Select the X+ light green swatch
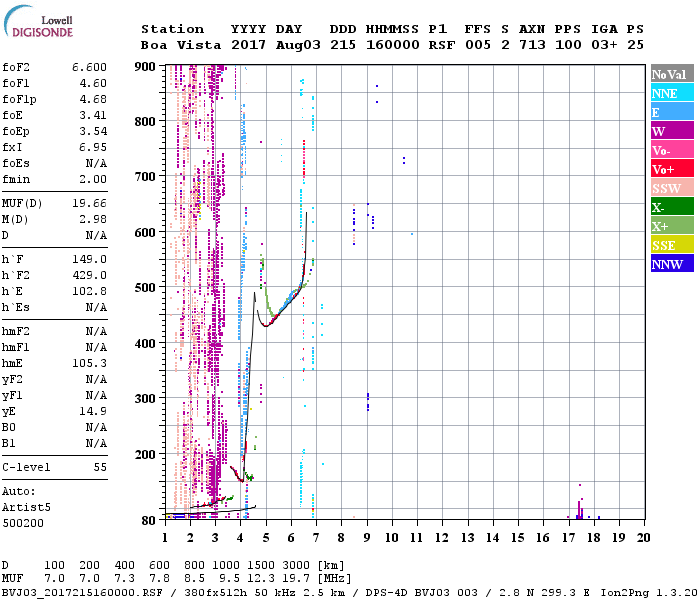 (672, 225)
